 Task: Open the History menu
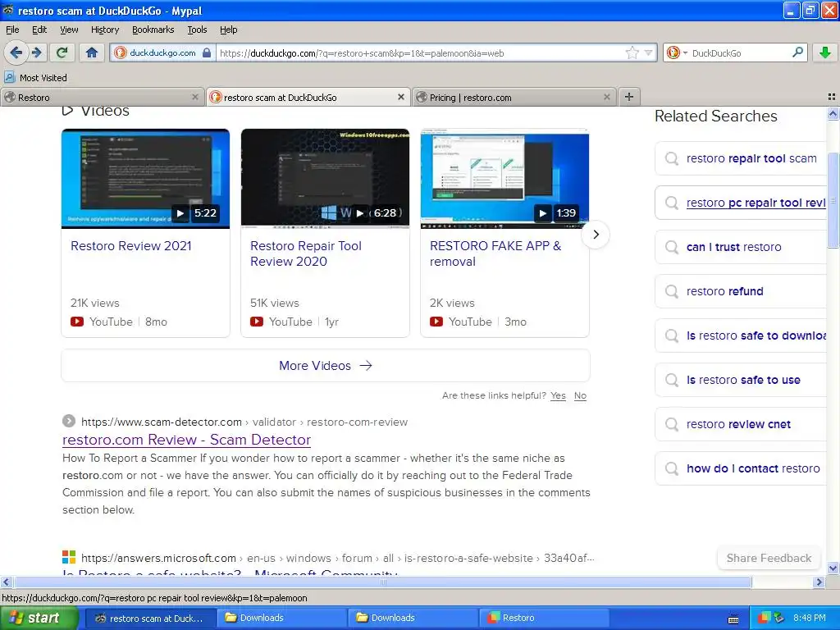point(105,30)
